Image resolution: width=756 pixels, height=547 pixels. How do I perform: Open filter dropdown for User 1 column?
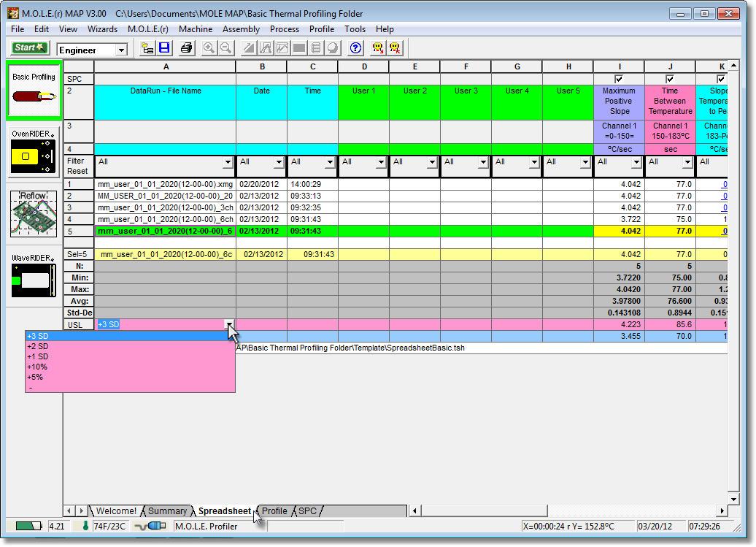click(382, 162)
